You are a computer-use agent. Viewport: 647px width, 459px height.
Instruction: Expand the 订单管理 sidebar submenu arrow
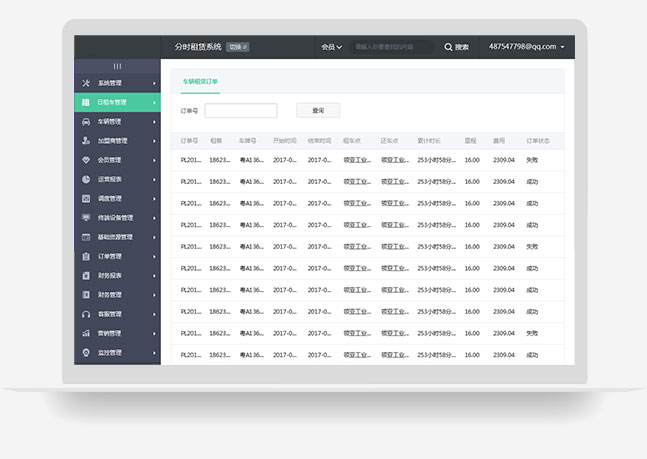[x=154, y=257]
